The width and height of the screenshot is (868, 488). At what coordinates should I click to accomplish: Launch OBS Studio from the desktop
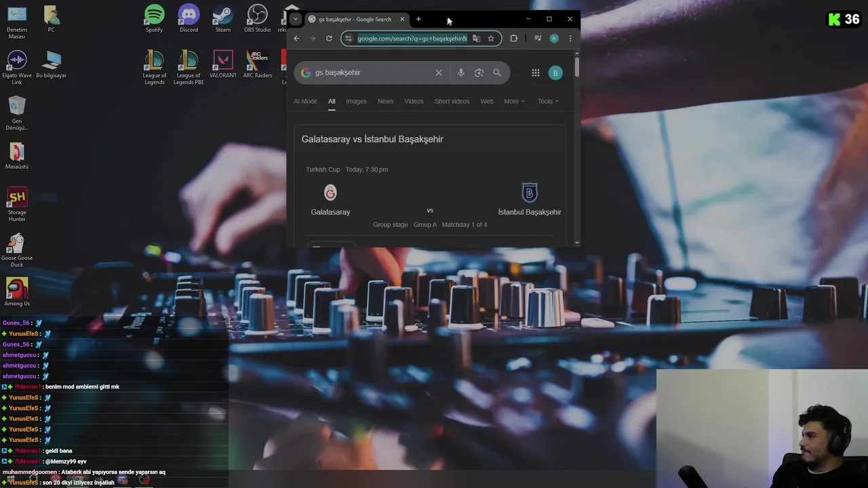pyautogui.click(x=257, y=19)
